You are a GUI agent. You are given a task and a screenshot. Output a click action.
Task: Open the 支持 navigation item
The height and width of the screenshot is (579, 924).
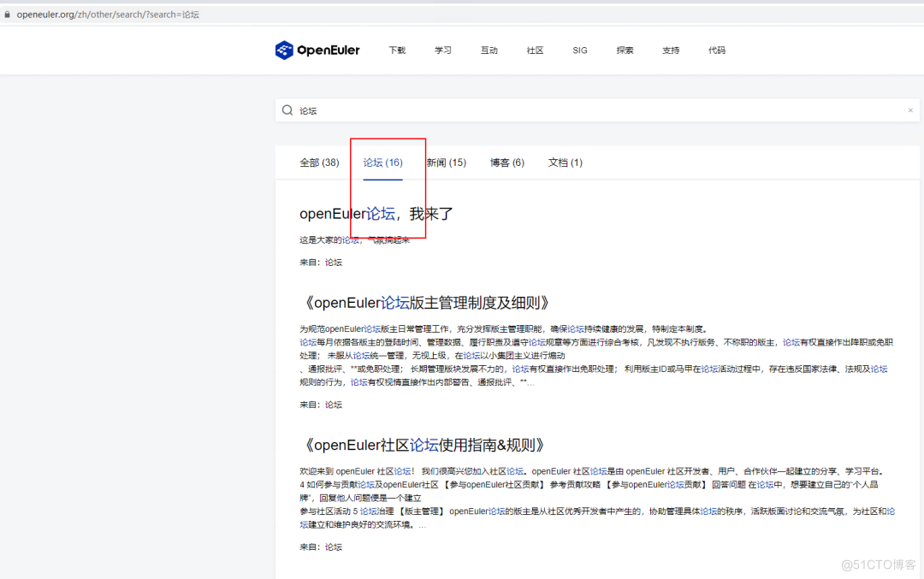(671, 50)
